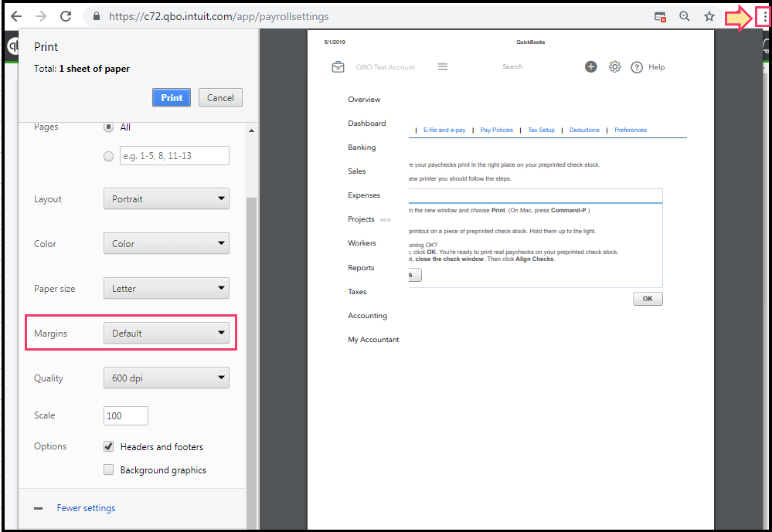Click the address bar URL
Viewport: 772px width, 532px height.
(219, 17)
